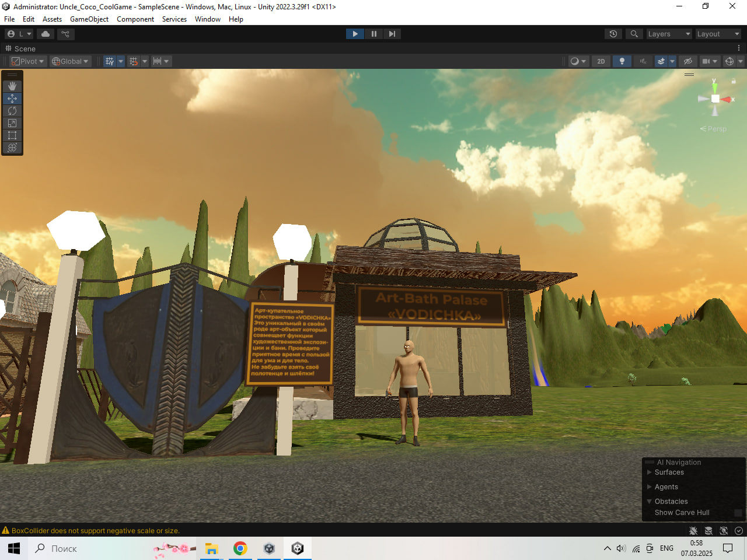
Task: Open the Assets menu
Action: tap(52, 19)
